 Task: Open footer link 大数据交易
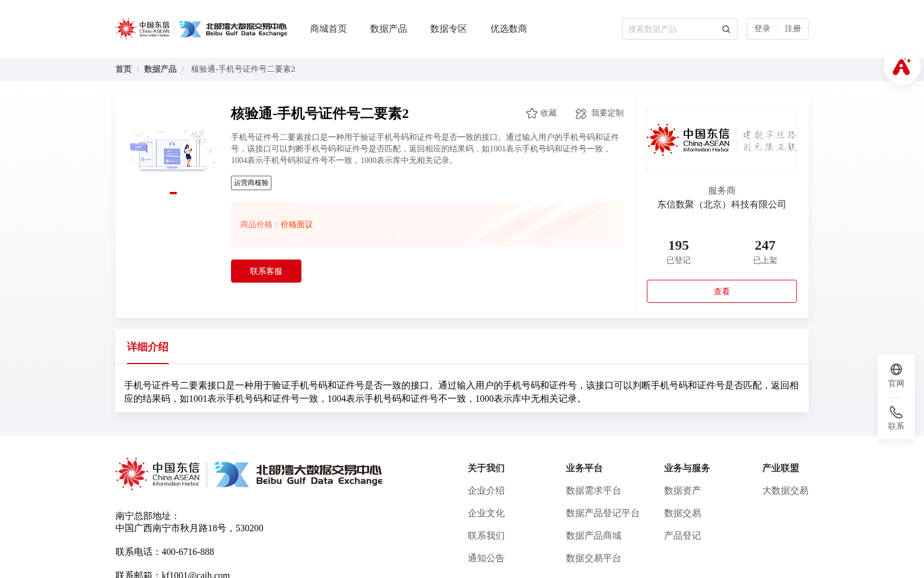click(x=785, y=491)
